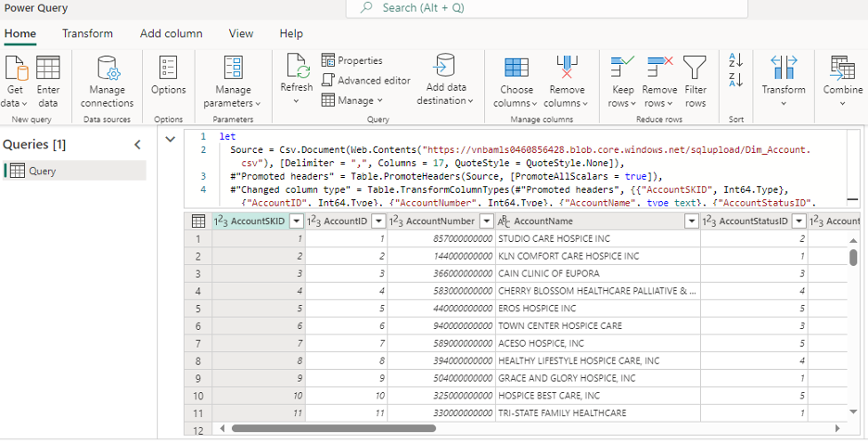The width and height of the screenshot is (868, 443).
Task: Select cell GRACE AND GLORY HOSPICE, INC
Action: [598, 378]
